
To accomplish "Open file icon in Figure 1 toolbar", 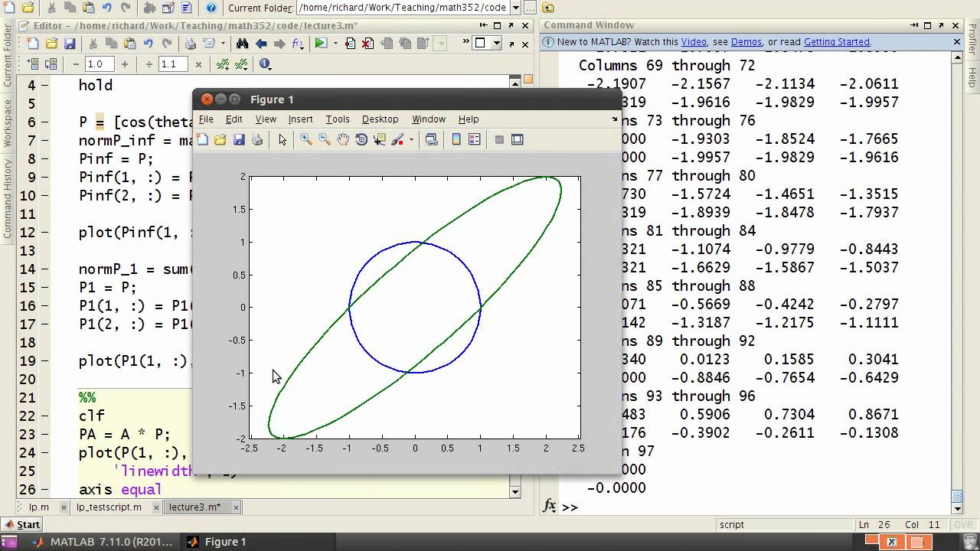I will pyautogui.click(x=220, y=139).
